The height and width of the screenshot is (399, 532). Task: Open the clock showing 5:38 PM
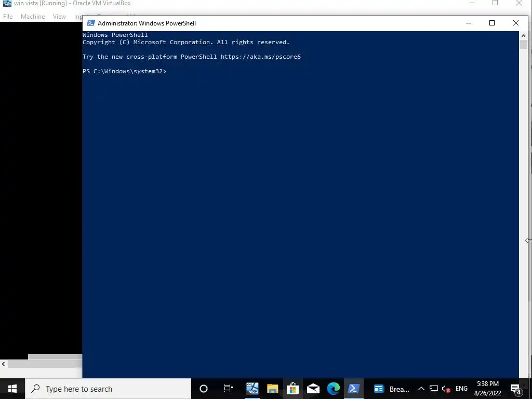[487, 389]
